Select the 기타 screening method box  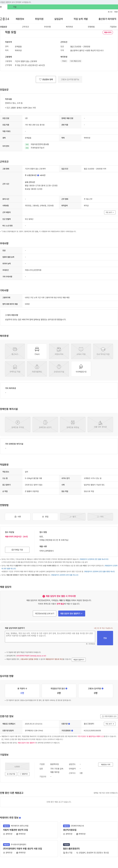pos(100,517)
